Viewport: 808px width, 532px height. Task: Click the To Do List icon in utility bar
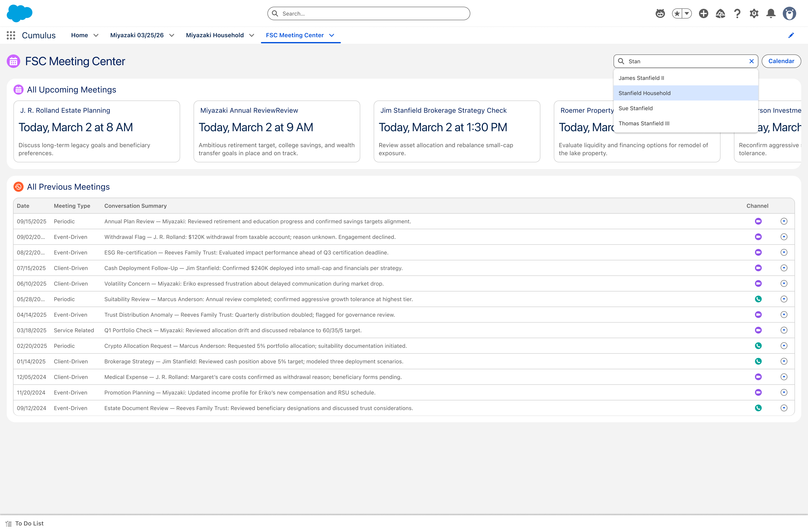click(x=8, y=524)
